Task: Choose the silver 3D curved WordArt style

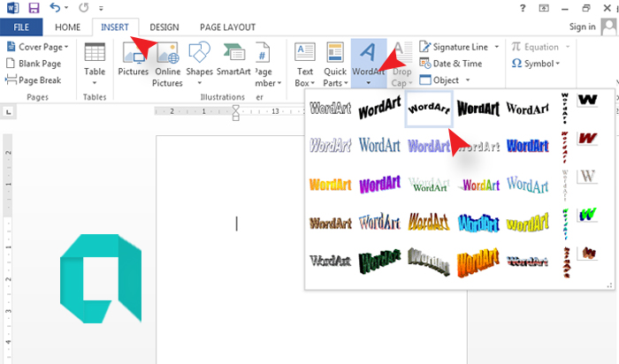Action: click(429, 261)
